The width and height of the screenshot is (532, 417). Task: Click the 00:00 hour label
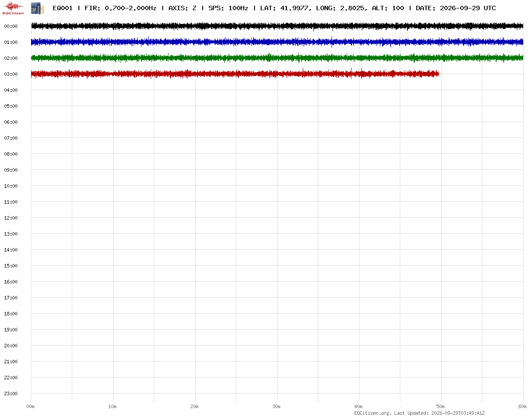point(11,26)
